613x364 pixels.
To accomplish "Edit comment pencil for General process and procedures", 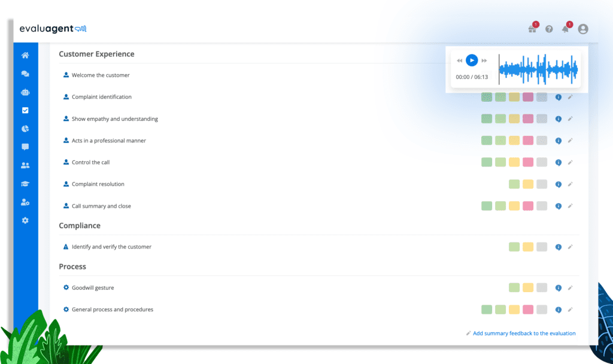I will tap(570, 310).
